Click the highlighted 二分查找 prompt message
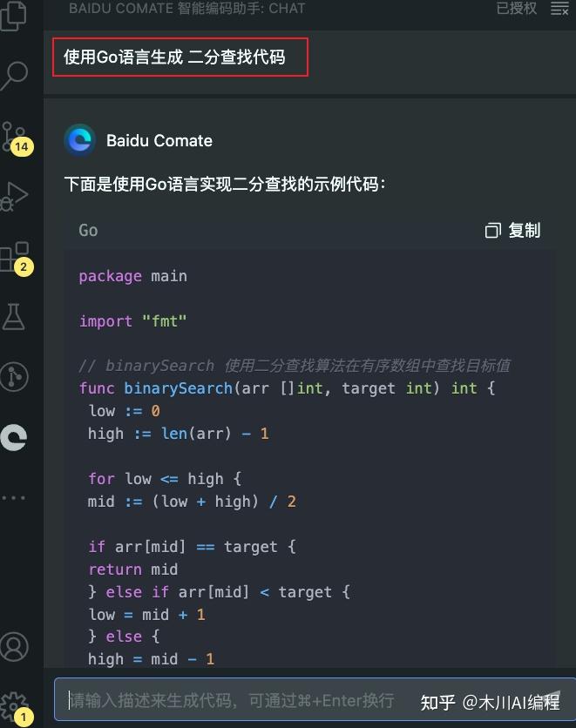 [180, 56]
